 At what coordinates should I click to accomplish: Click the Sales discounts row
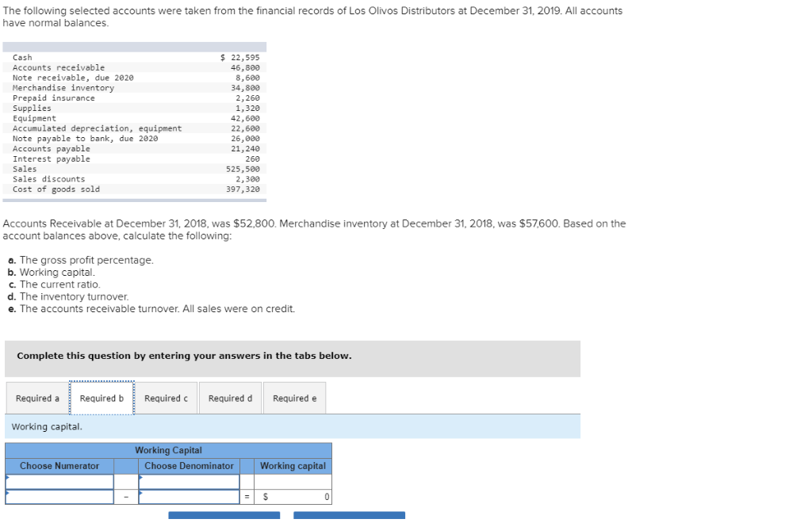tap(79, 179)
